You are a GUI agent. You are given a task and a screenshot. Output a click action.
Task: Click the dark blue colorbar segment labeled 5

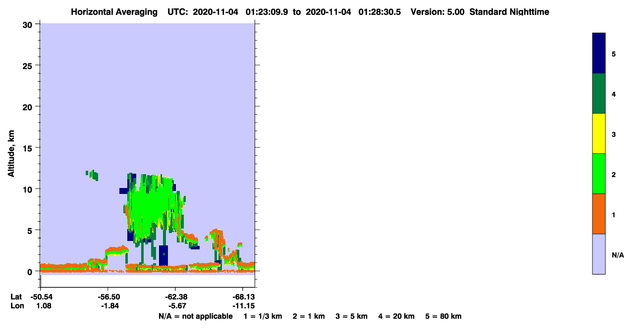[x=599, y=53]
